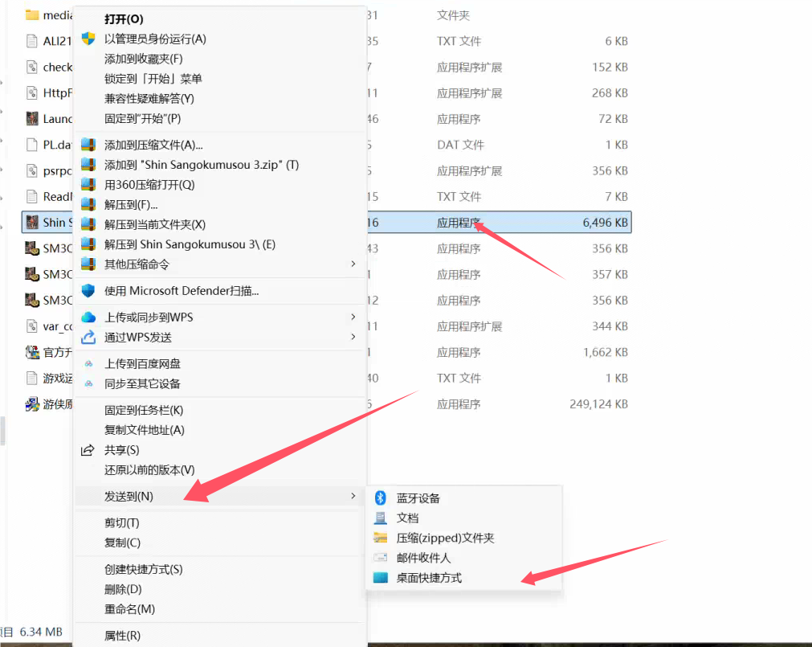
Task: Choose 重命名(M) menu entry
Action: coord(129,609)
